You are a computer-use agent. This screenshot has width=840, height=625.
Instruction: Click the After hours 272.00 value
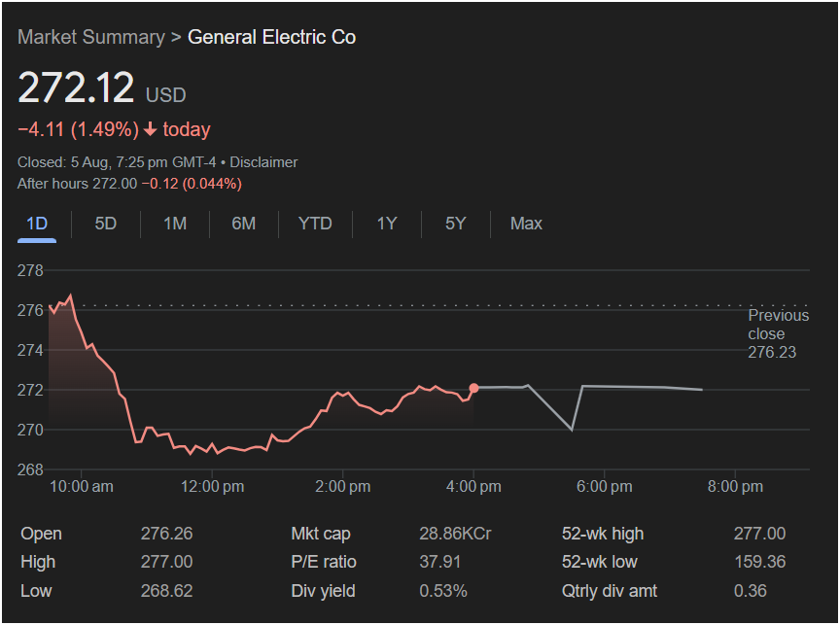77,184
